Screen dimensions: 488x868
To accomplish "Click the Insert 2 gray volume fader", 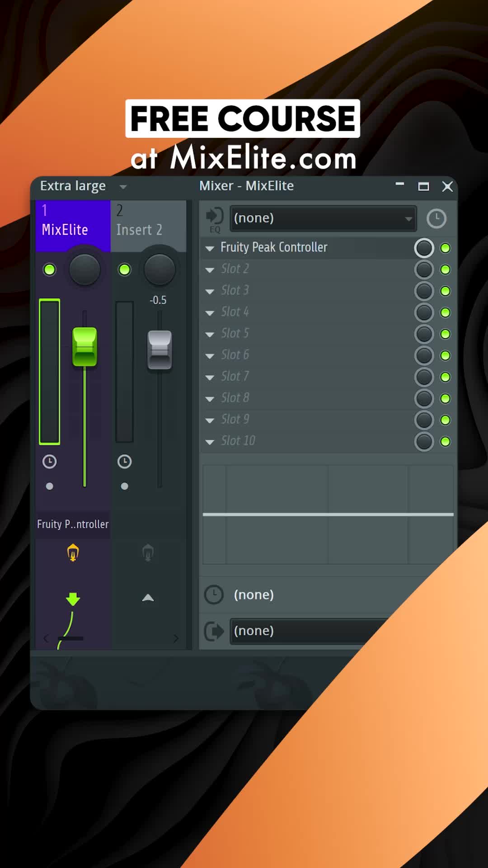I will 160,350.
